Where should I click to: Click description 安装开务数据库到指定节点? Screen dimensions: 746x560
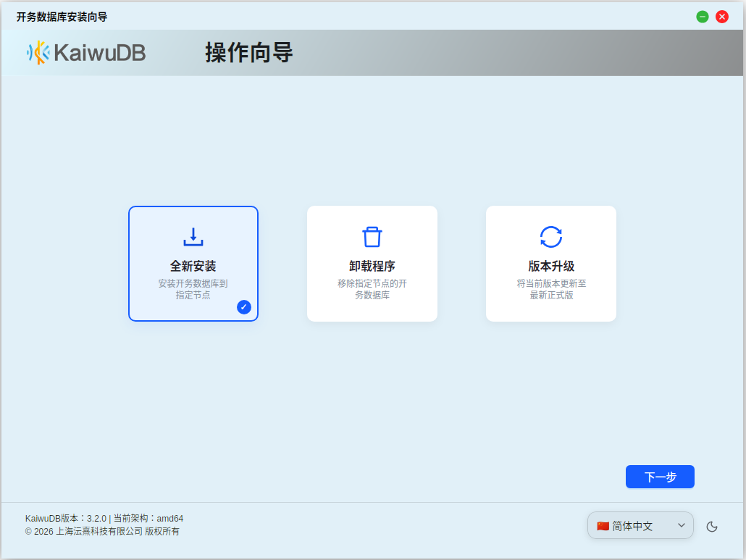(193, 289)
